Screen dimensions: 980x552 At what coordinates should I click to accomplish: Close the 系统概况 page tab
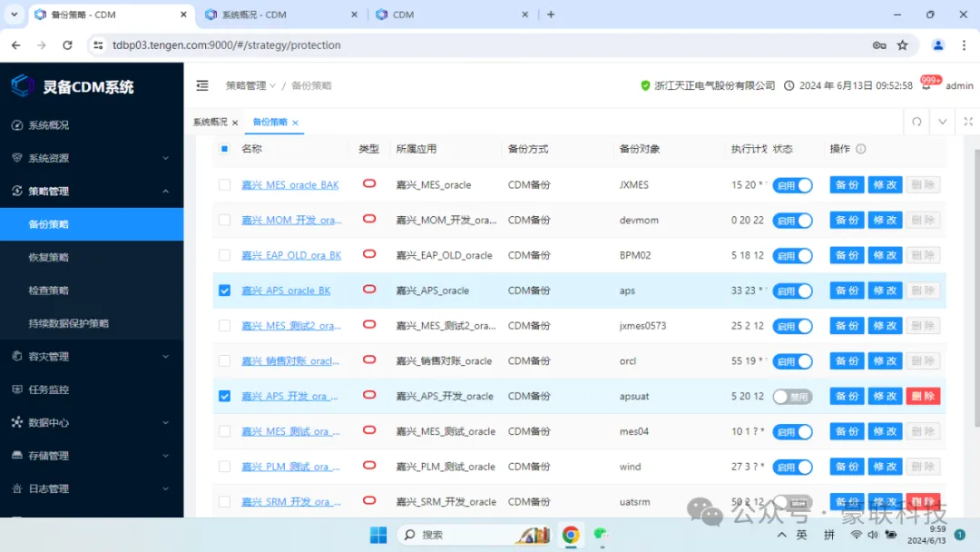pos(235,123)
